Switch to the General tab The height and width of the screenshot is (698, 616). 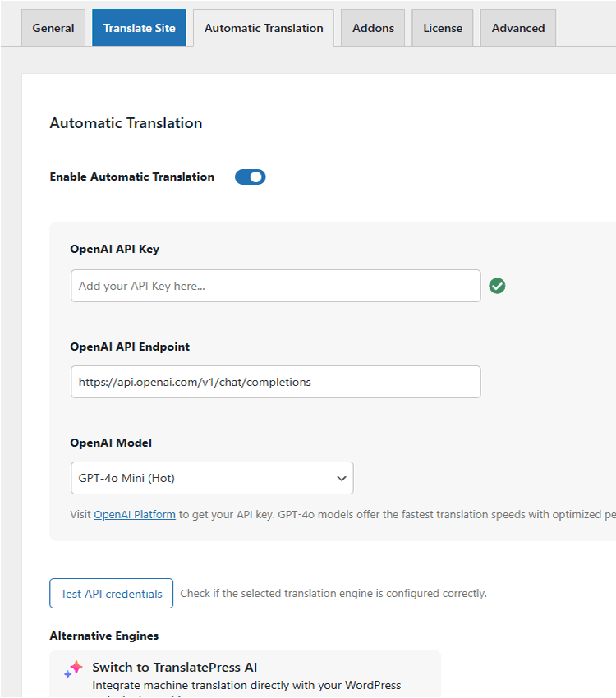(x=53, y=28)
